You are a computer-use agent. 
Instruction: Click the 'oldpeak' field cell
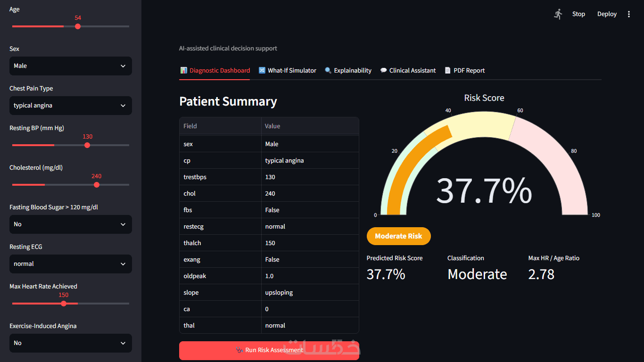220,276
